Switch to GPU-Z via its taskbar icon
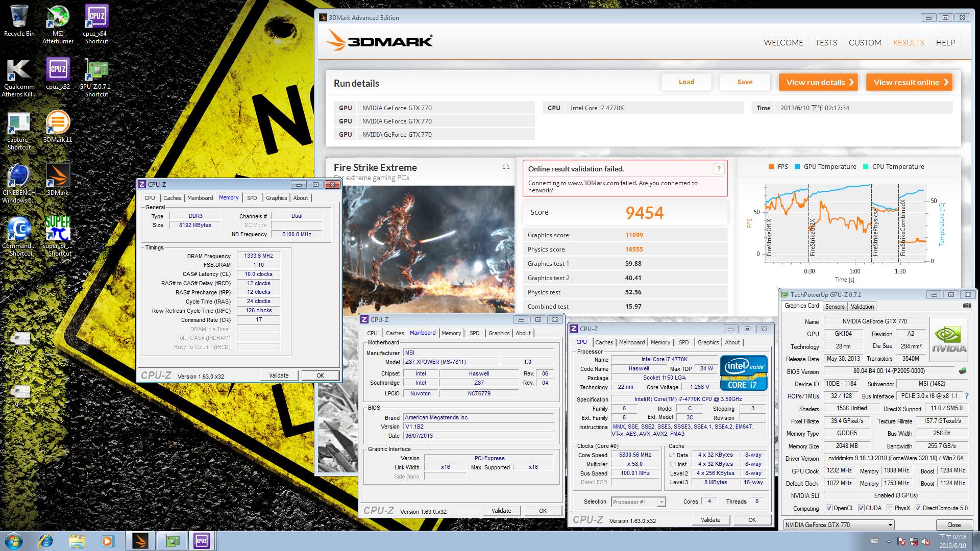980x551 pixels. pyautogui.click(x=172, y=541)
